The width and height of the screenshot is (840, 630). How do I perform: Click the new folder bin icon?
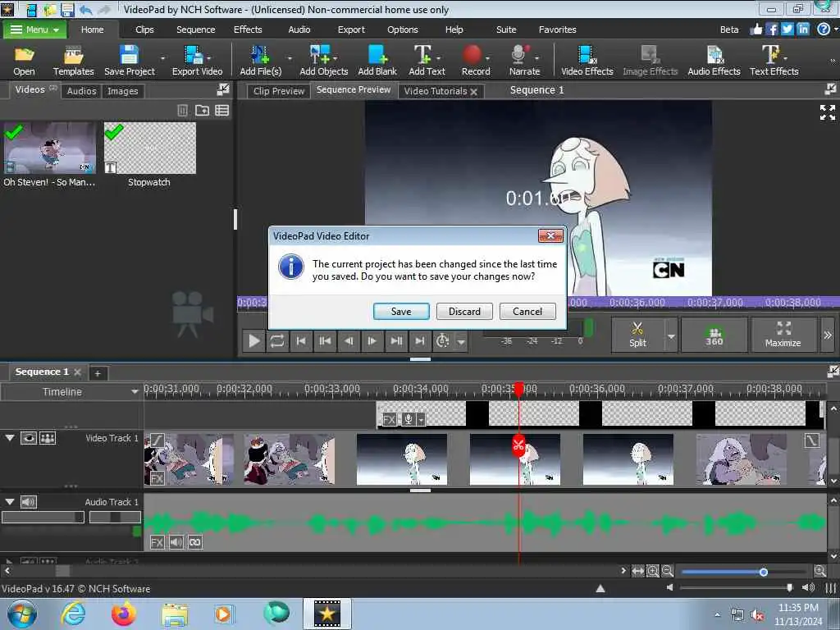202,111
